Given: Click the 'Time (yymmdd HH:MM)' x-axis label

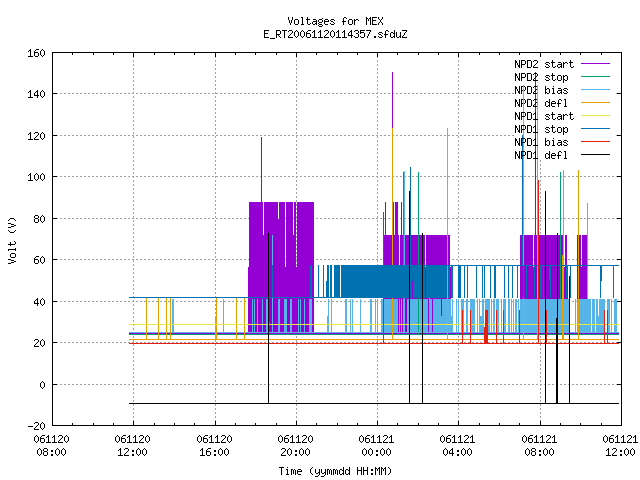Looking at the screenshot, I should pos(335,471).
